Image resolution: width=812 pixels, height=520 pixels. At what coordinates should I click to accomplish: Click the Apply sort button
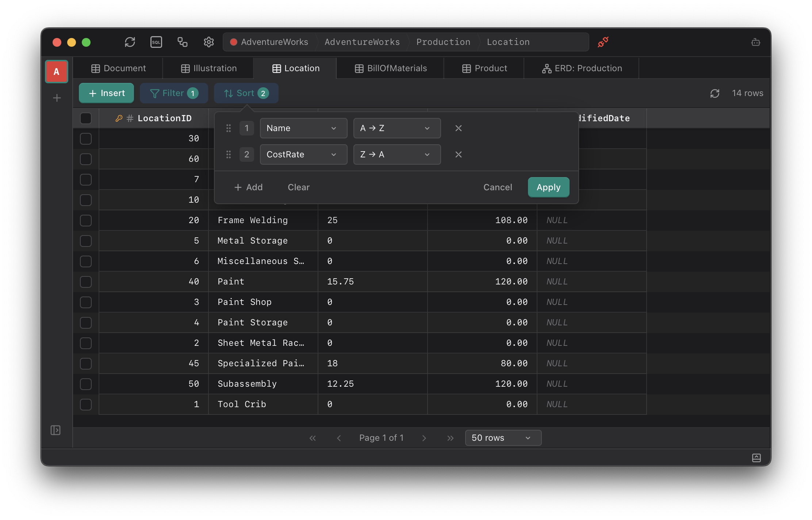click(x=548, y=187)
